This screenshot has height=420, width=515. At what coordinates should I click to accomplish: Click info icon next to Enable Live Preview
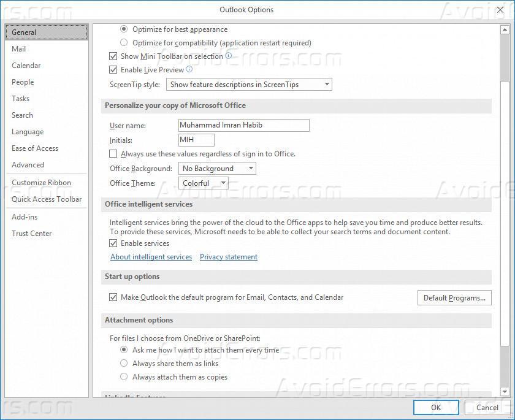coord(189,69)
